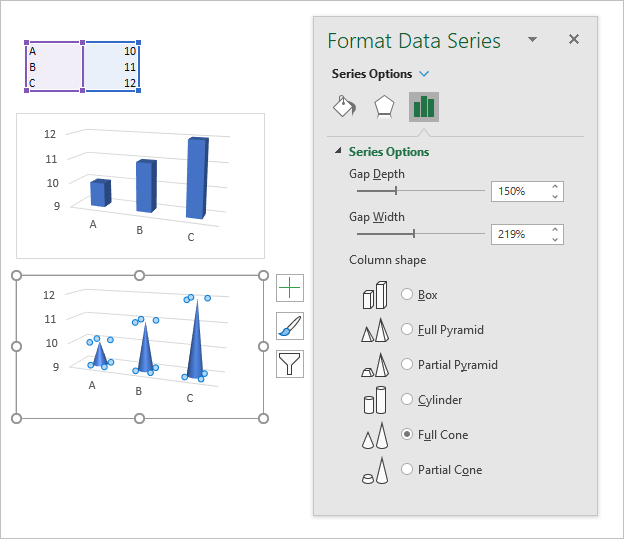
Task: Click the top chart's axis label 12
Action: [x=50, y=134]
